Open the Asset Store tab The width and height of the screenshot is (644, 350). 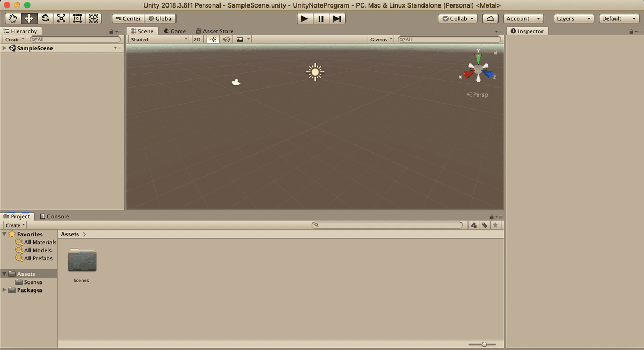click(x=215, y=31)
